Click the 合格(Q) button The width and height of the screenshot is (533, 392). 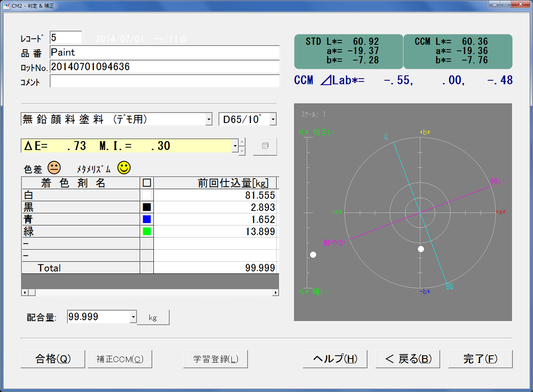click(53, 359)
